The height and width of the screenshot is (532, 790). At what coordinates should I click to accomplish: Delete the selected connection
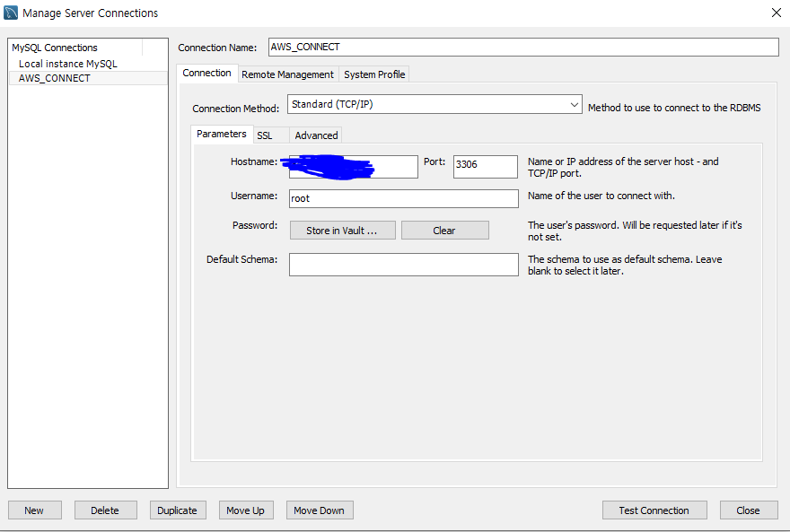pos(105,510)
